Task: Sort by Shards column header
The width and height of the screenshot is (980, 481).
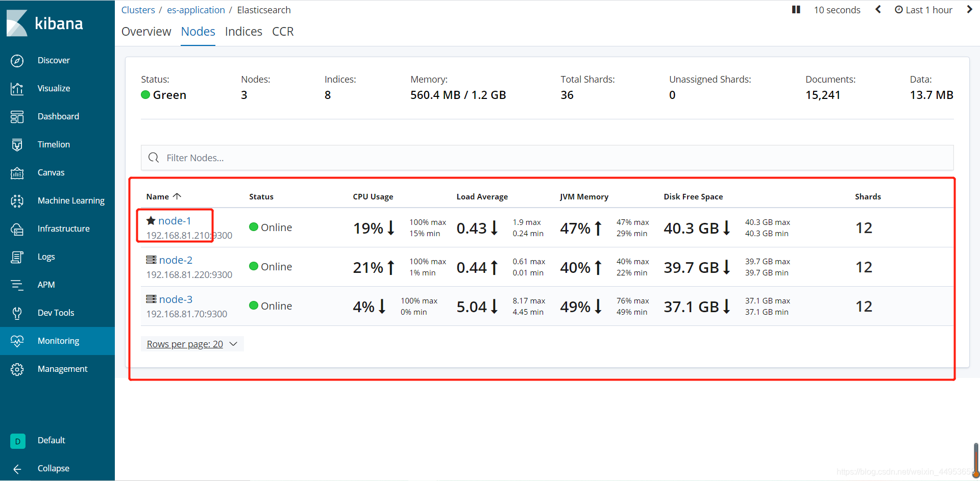Action: point(868,196)
